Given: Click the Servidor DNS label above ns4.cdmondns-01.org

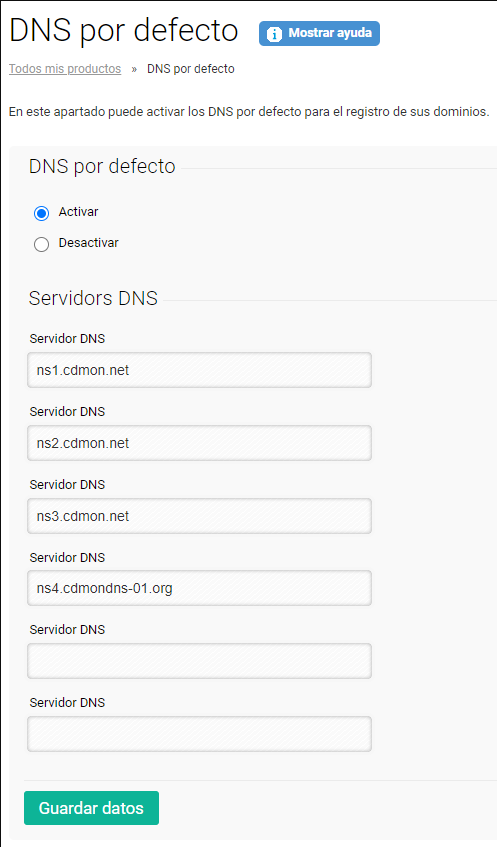Looking at the screenshot, I should [68, 557].
